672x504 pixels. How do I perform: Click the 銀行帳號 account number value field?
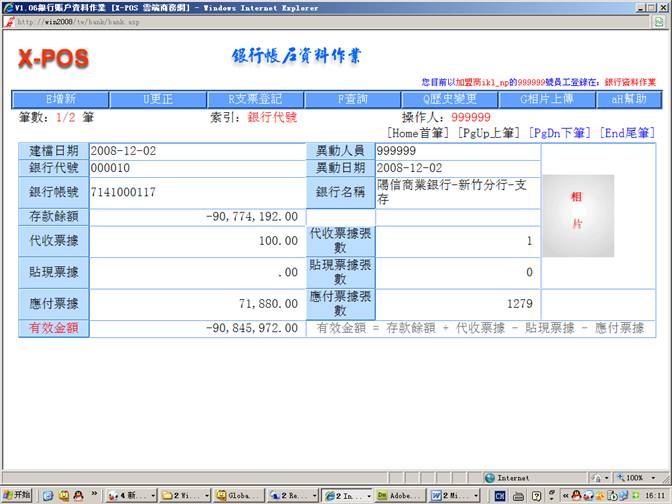(x=196, y=192)
